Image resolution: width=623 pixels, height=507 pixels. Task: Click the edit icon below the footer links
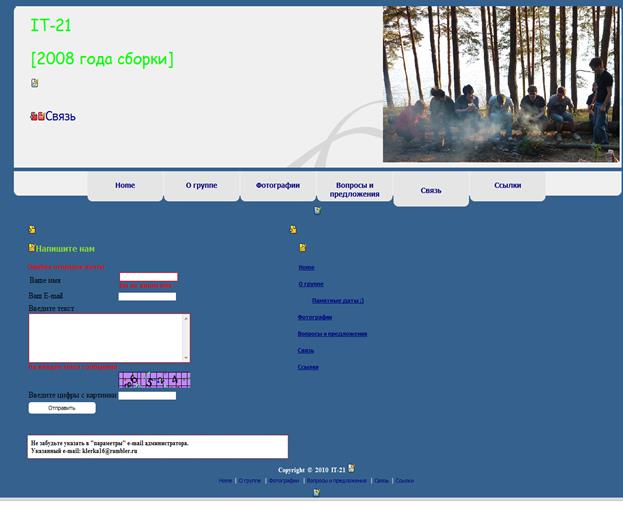(x=317, y=492)
